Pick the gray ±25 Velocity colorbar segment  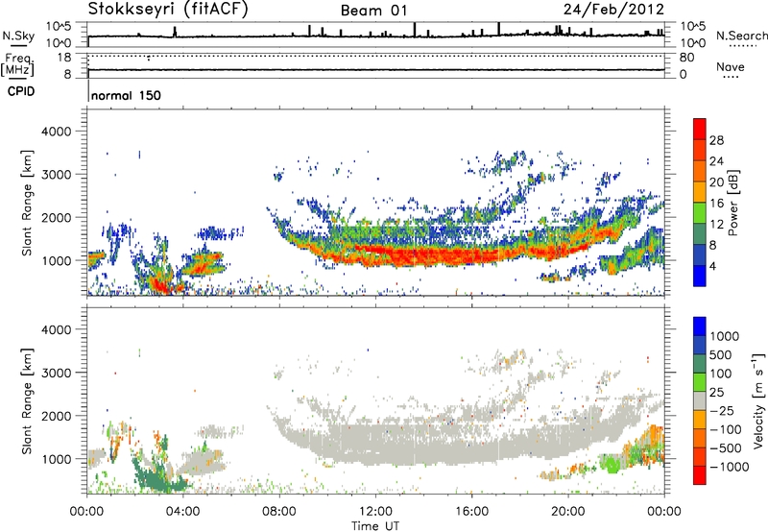700,401
